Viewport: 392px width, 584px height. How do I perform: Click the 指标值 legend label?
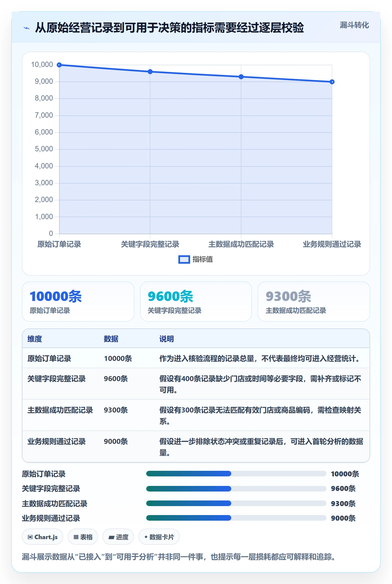(203, 259)
